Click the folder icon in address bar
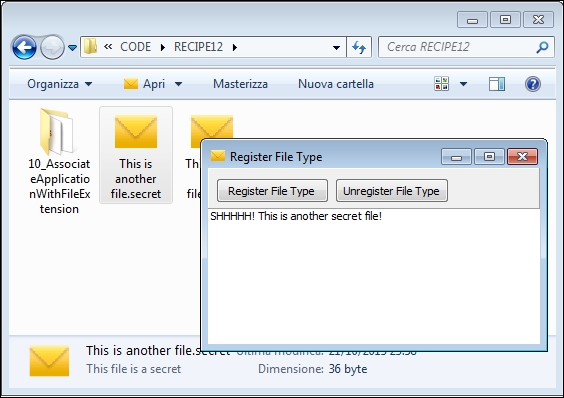 point(91,47)
